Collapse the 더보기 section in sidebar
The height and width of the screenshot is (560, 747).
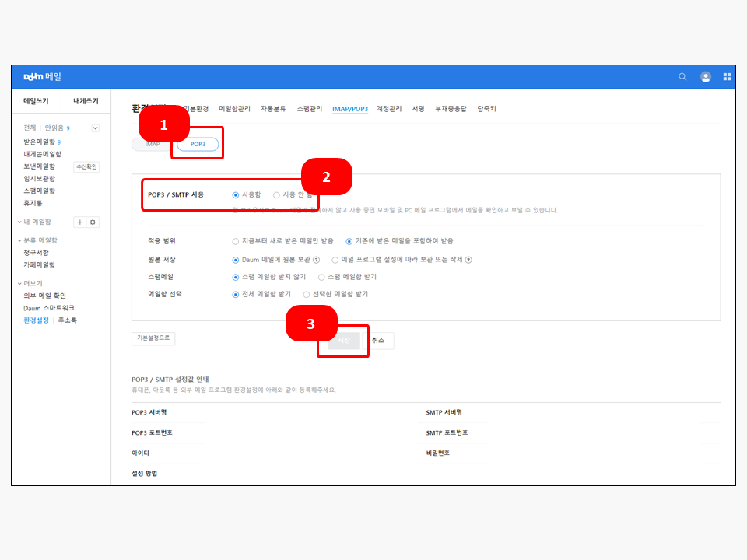[19, 284]
